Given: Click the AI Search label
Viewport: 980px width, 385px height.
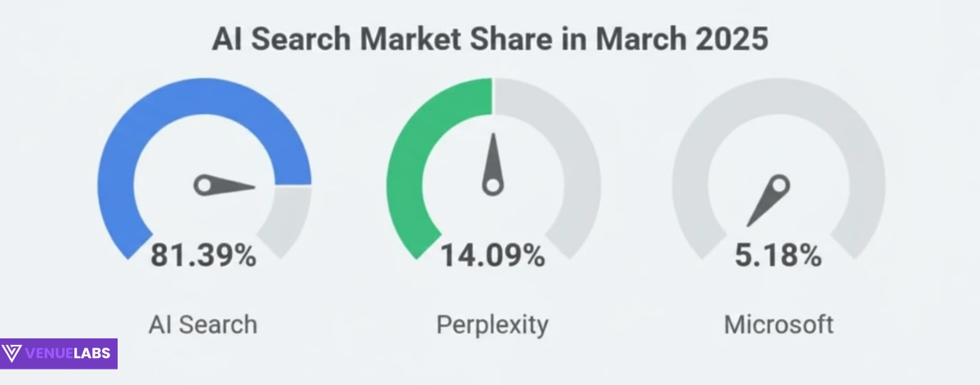Looking at the screenshot, I should click(203, 325).
